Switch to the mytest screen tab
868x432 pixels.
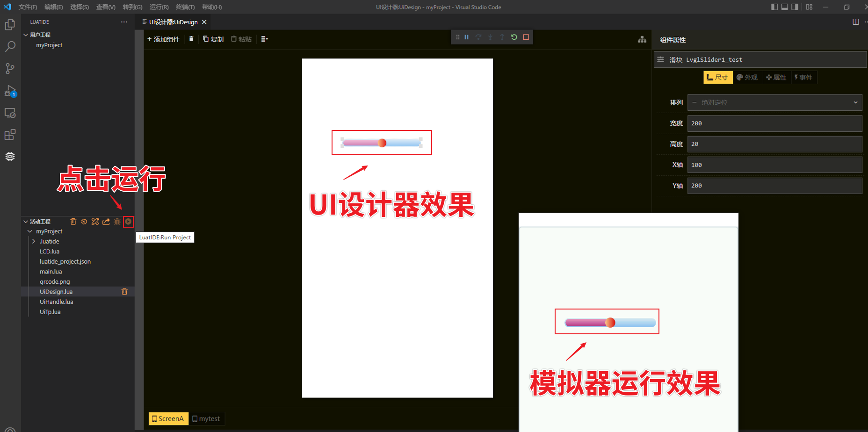click(x=207, y=418)
